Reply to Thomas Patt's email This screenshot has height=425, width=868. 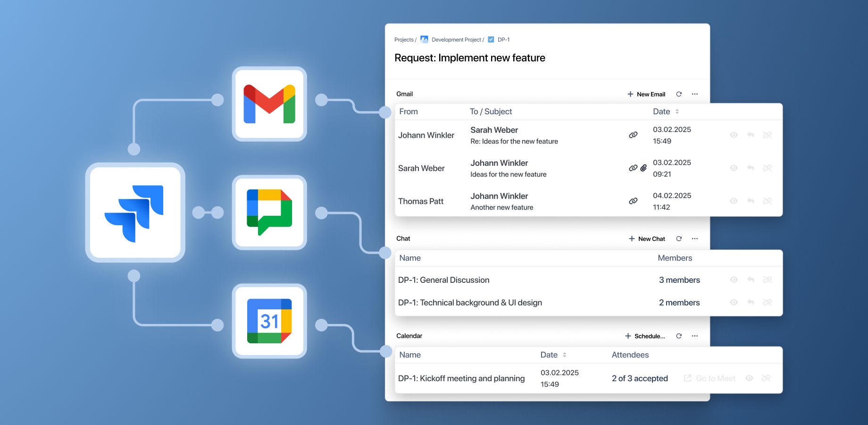[751, 201]
